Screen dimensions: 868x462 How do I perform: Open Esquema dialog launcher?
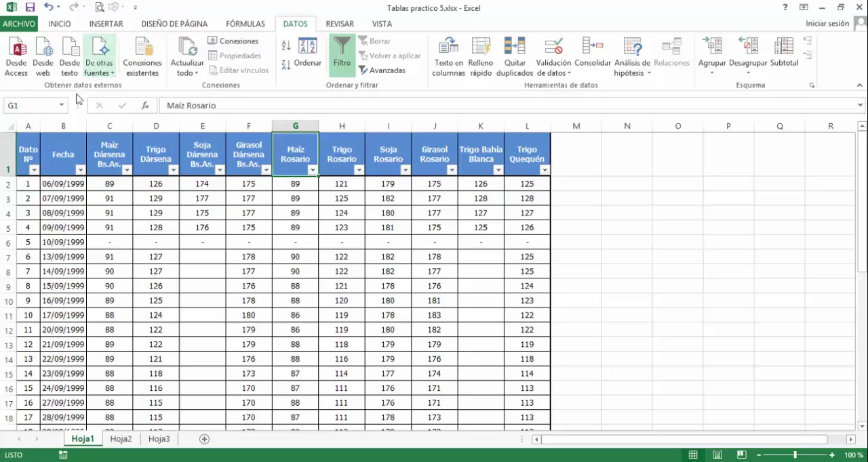click(812, 86)
